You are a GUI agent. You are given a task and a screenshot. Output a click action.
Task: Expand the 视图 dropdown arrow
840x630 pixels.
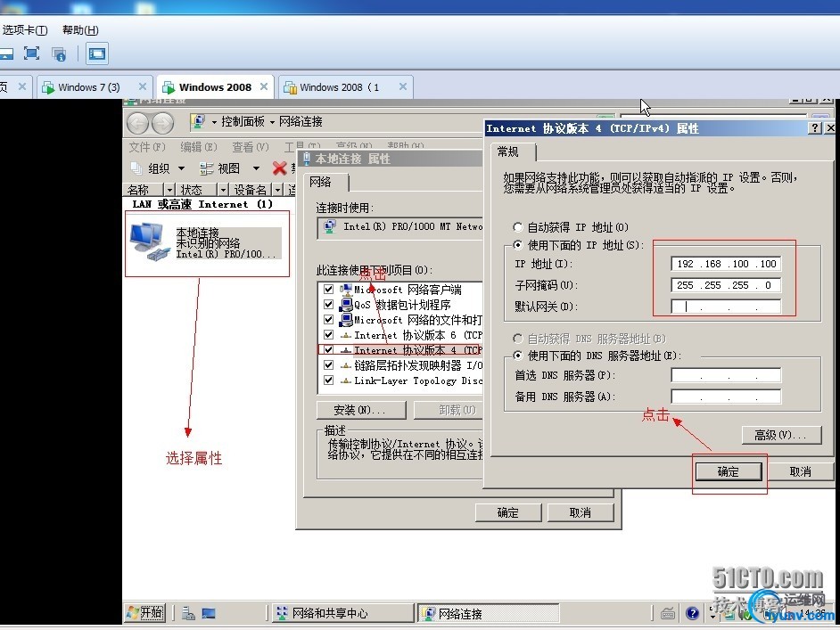coord(256,168)
